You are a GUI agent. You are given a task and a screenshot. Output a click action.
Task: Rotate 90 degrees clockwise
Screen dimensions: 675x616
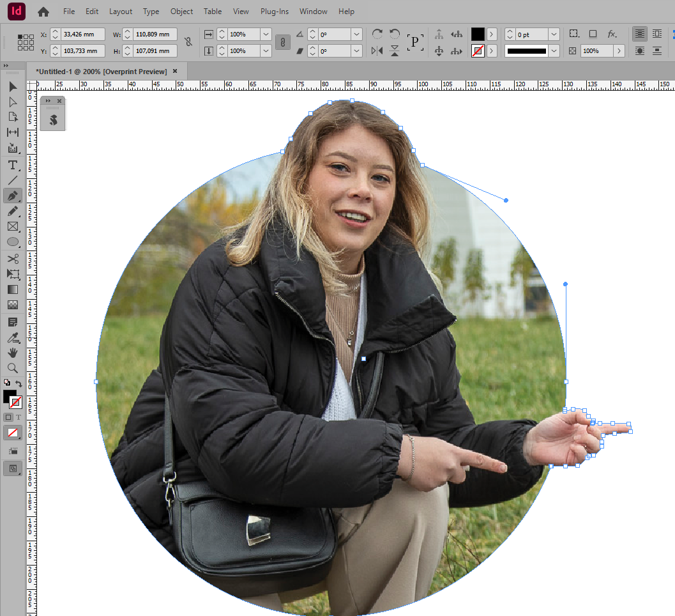pos(377,34)
